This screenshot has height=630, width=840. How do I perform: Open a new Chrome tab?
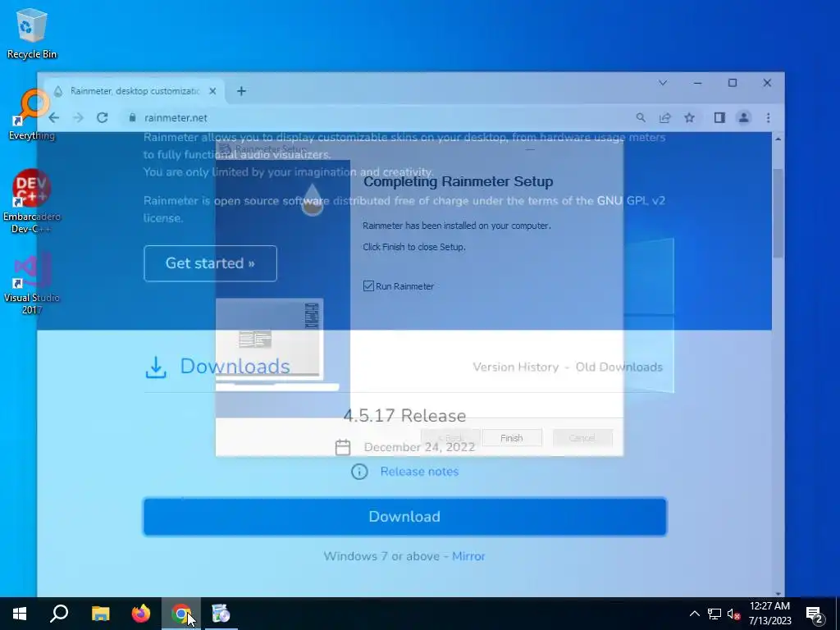click(241, 91)
